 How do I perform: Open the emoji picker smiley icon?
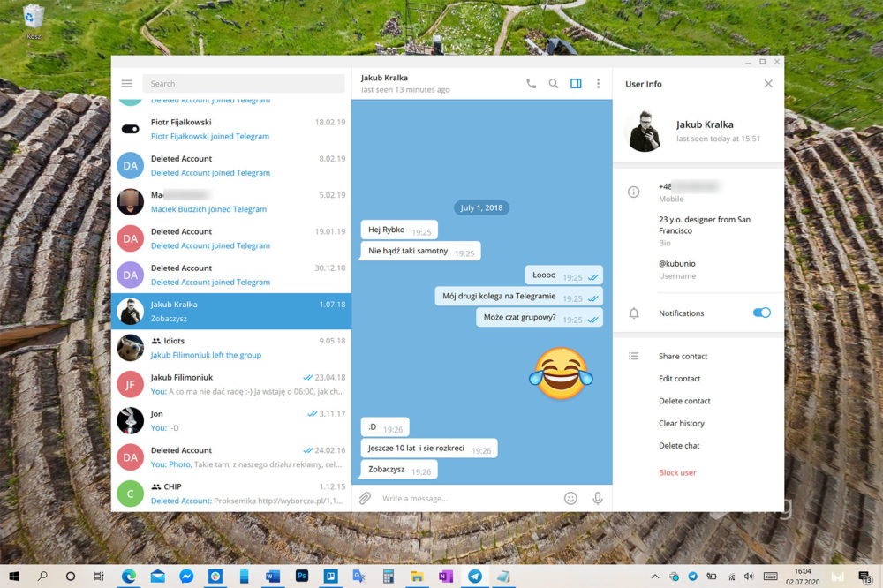tap(570, 498)
